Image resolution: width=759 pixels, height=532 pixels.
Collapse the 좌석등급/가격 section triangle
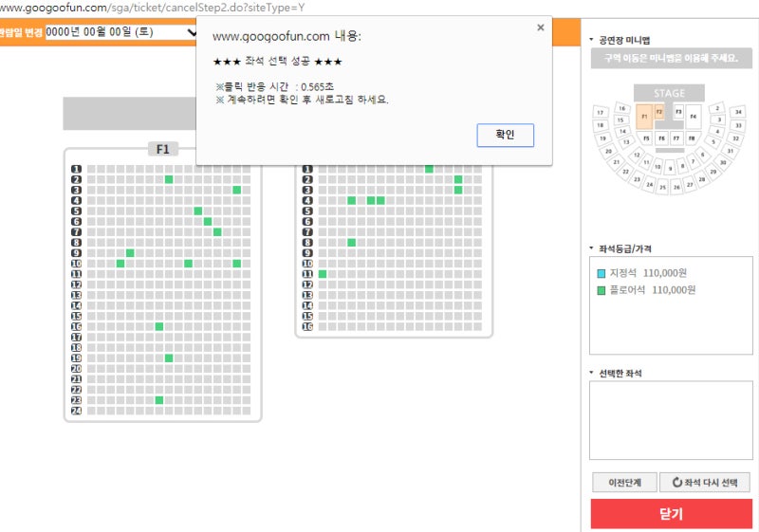click(591, 248)
